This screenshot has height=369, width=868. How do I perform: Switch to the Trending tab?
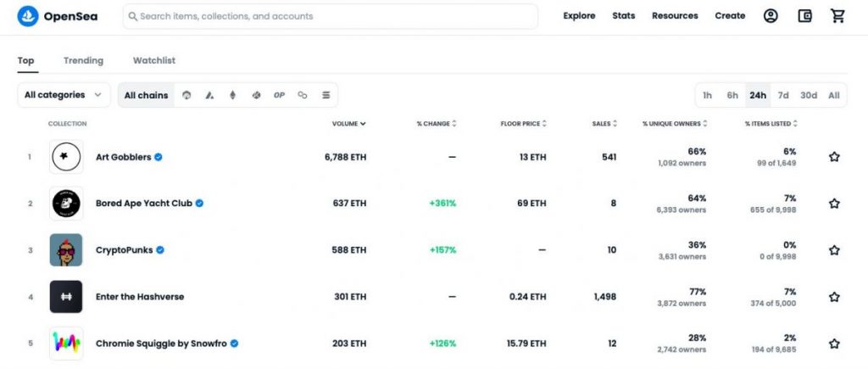[83, 61]
